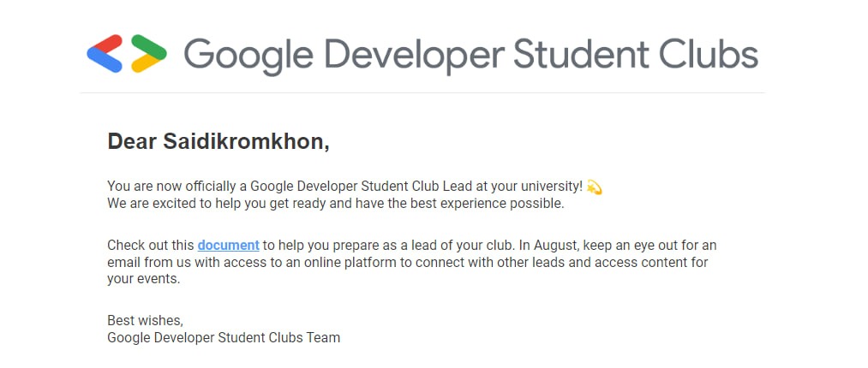Click the word 'Developer' in the header title
The width and height of the screenshot is (868, 368).
pyautogui.click(x=413, y=56)
